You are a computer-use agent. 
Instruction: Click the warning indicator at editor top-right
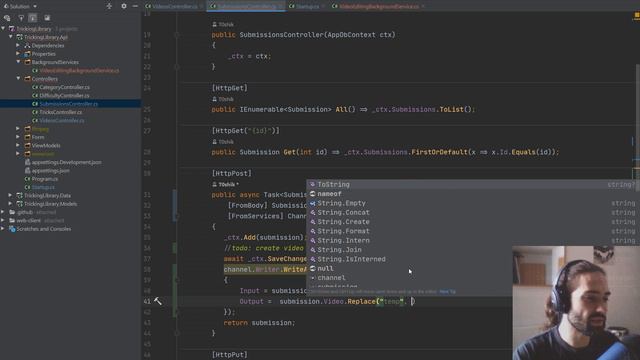click(636, 16)
